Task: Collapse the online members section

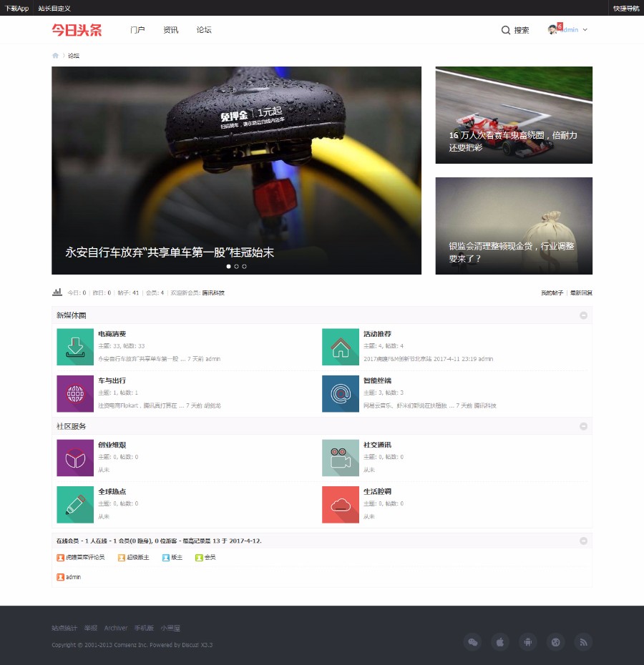Action: (x=583, y=541)
